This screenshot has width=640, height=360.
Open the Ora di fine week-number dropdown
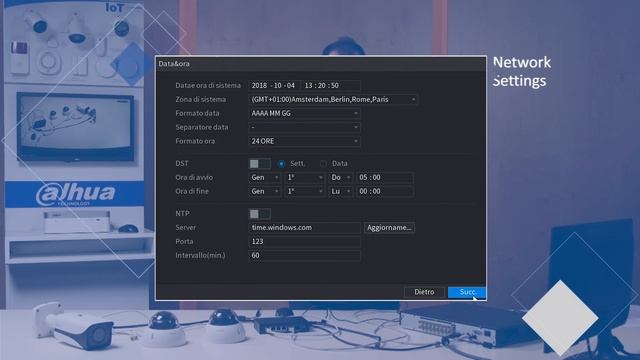coord(304,191)
